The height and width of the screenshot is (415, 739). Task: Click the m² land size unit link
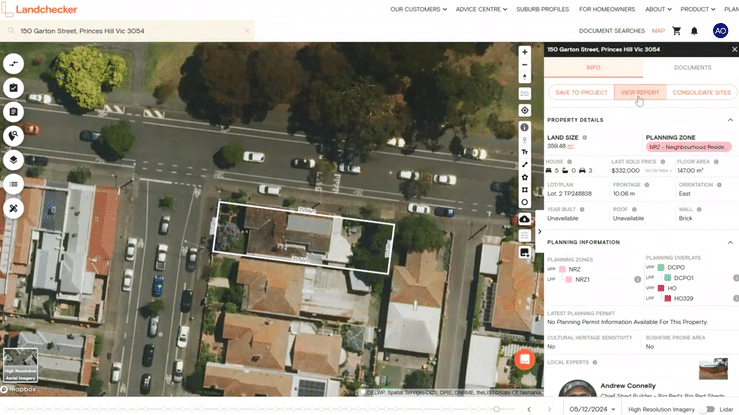coord(570,146)
